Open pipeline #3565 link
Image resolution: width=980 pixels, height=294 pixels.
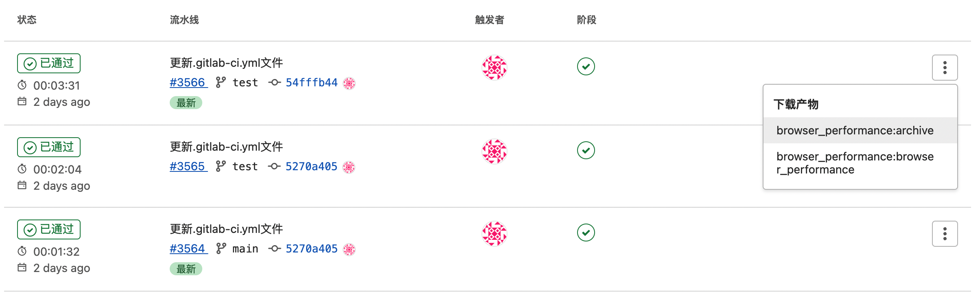(x=188, y=167)
